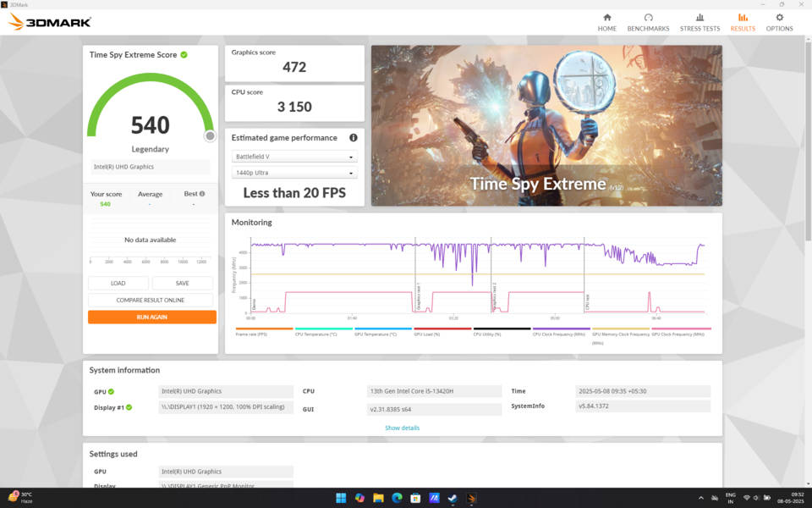The image size is (812, 508).
Task: Select the Results tab
Action: tap(743, 23)
